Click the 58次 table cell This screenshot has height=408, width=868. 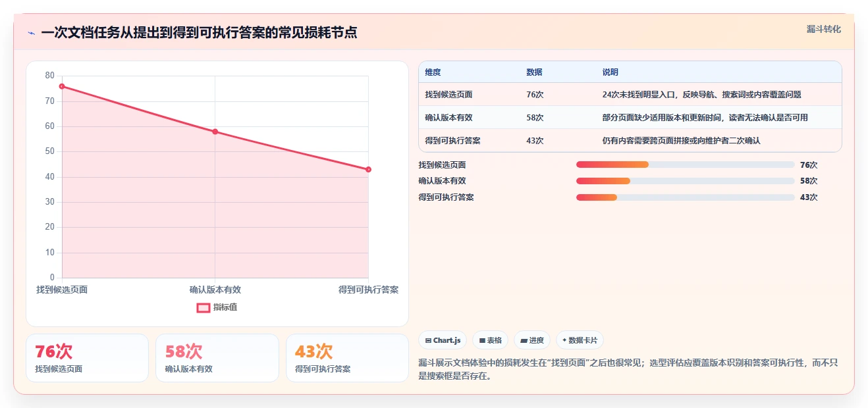point(535,118)
